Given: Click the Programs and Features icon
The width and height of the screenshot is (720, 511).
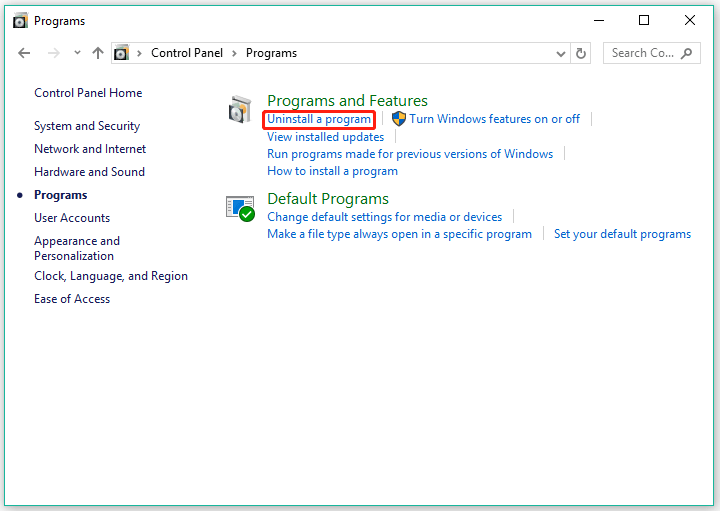Looking at the screenshot, I should (x=240, y=109).
